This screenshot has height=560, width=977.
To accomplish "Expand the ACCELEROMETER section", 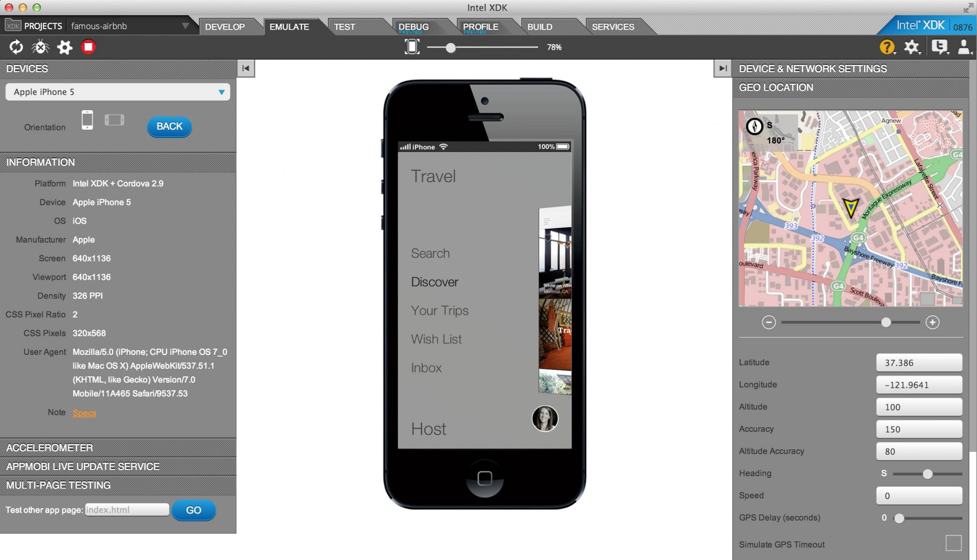I will pyautogui.click(x=118, y=447).
